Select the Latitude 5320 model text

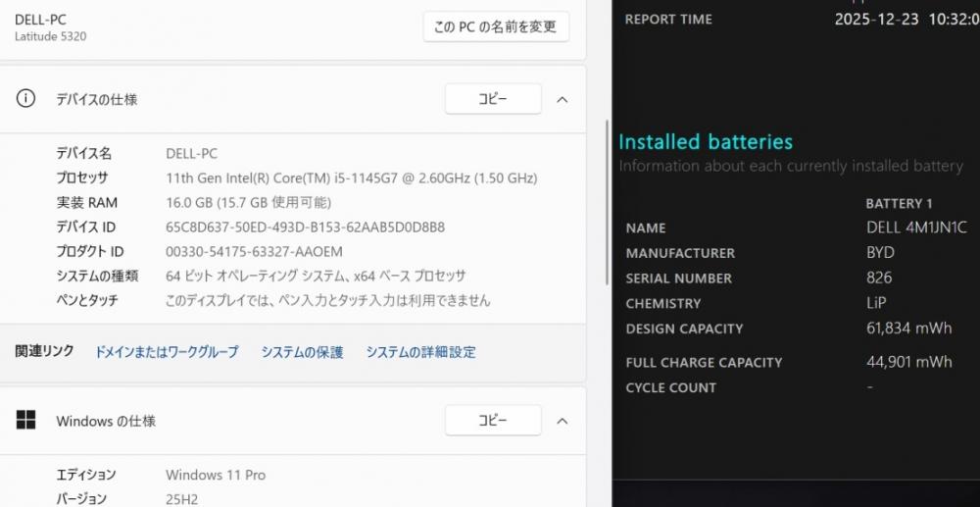(x=51, y=37)
